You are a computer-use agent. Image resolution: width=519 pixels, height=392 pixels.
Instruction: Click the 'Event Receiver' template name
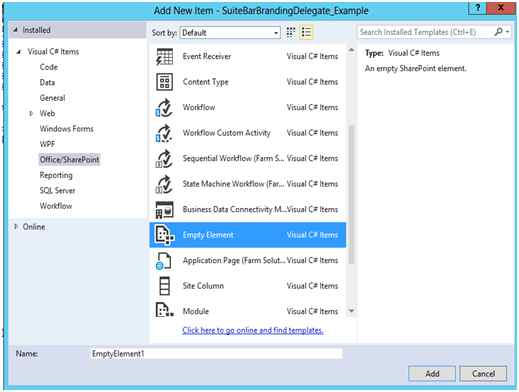click(207, 56)
